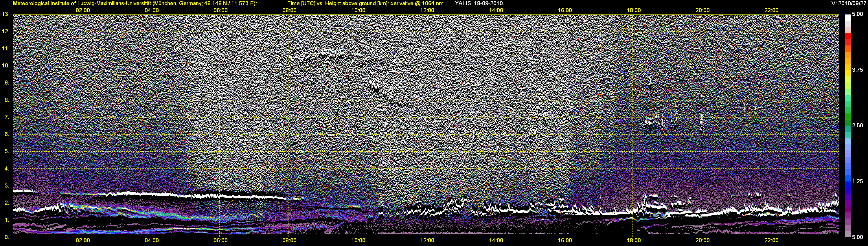The width and height of the screenshot is (868, 246).
Task: Click the 3. height axis label
Action: [7, 186]
